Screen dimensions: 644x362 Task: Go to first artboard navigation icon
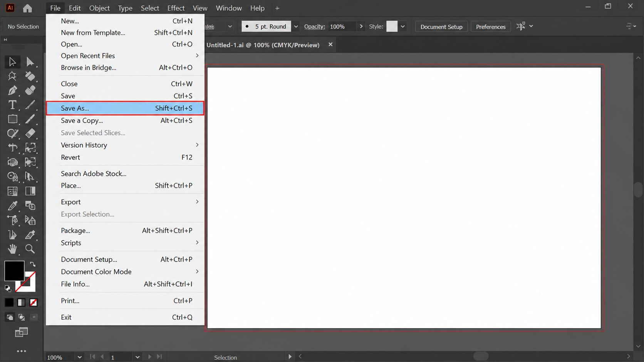coord(92,357)
